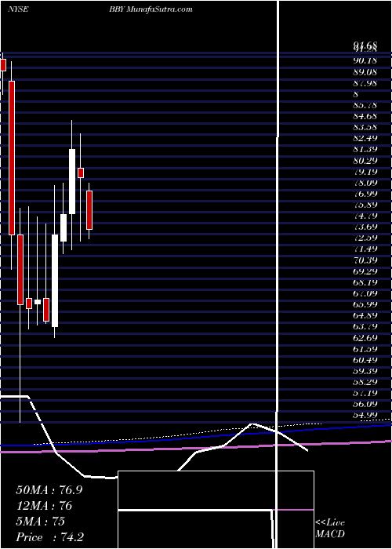Click the 72.59 price axis label

pos(365,238)
